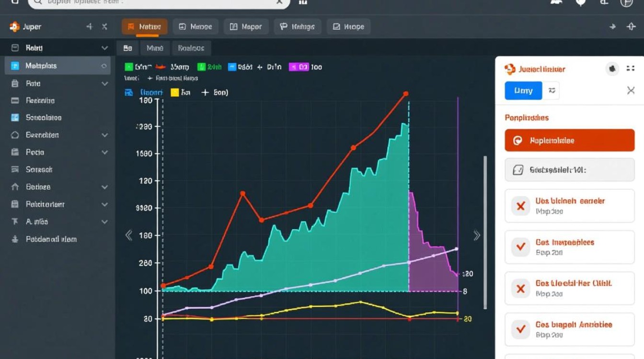Advance chart with the right double-chevron

point(476,235)
